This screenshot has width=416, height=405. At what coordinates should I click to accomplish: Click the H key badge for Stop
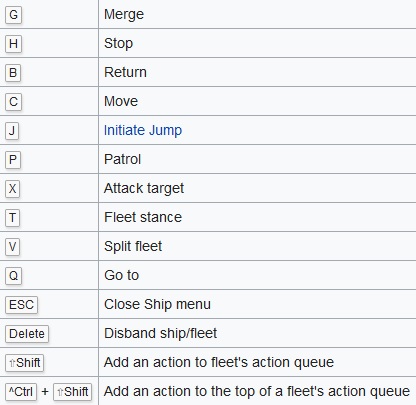pyautogui.click(x=13, y=44)
